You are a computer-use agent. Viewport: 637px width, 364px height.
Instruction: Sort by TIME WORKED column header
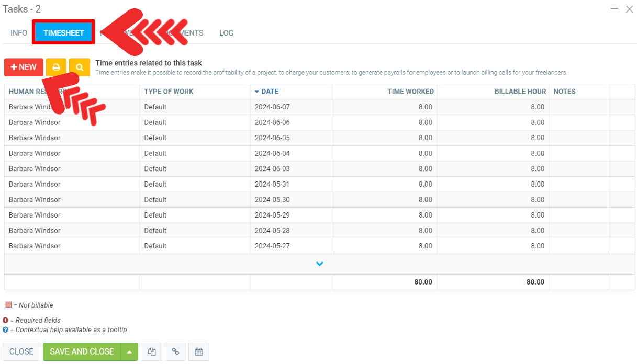pos(410,92)
